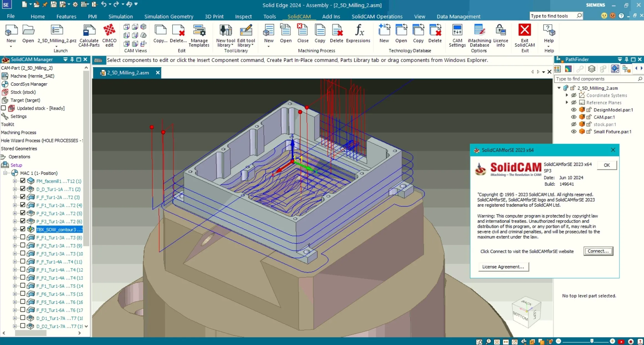Image resolution: width=644 pixels, height=345 pixels.
Task: Click License Agreement... button
Action: coord(503,267)
